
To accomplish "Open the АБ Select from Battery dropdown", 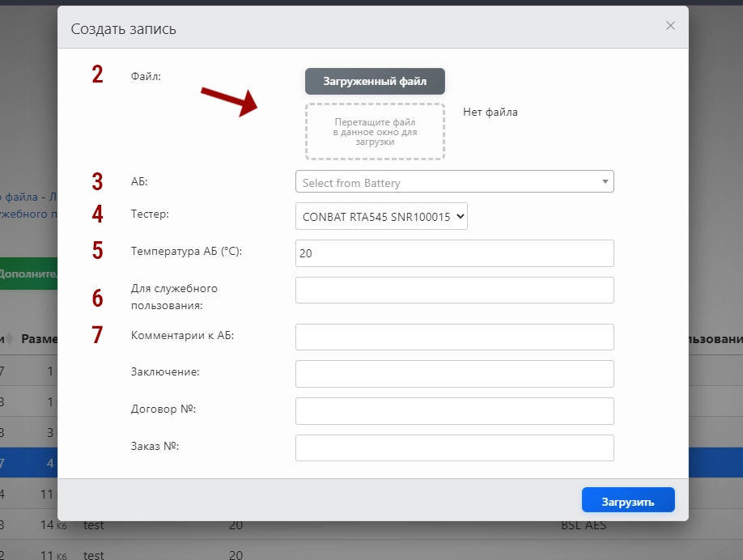I will 454,182.
